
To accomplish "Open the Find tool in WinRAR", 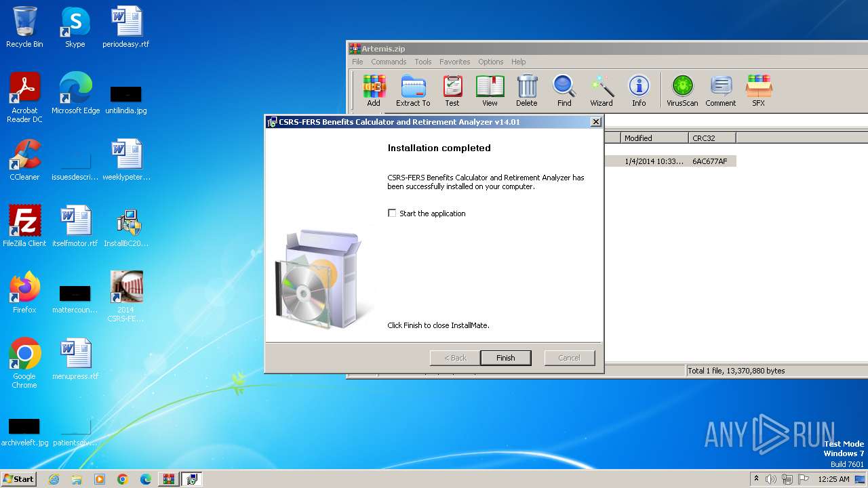I will point(564,91).
